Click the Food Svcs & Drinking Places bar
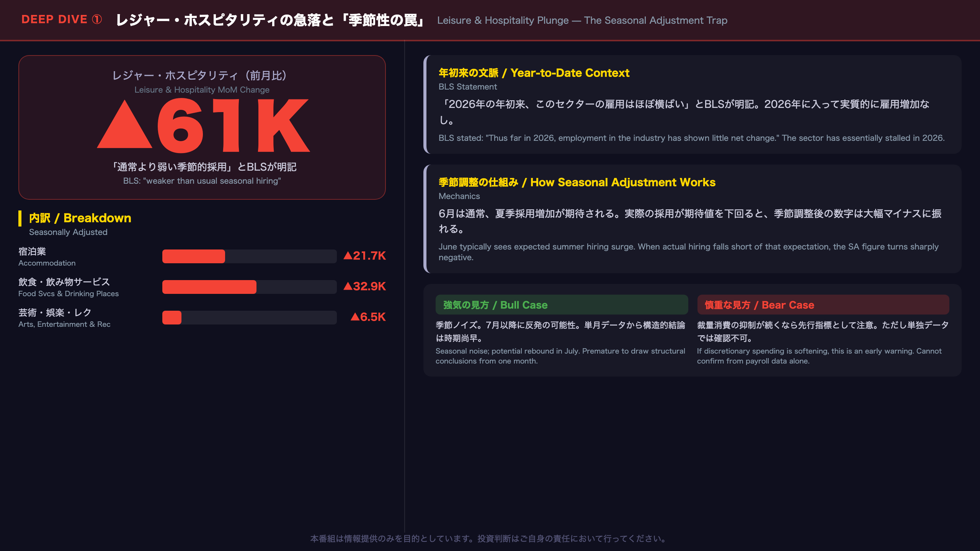Screen dimensions: 980x551 click(x=249, y=287)
